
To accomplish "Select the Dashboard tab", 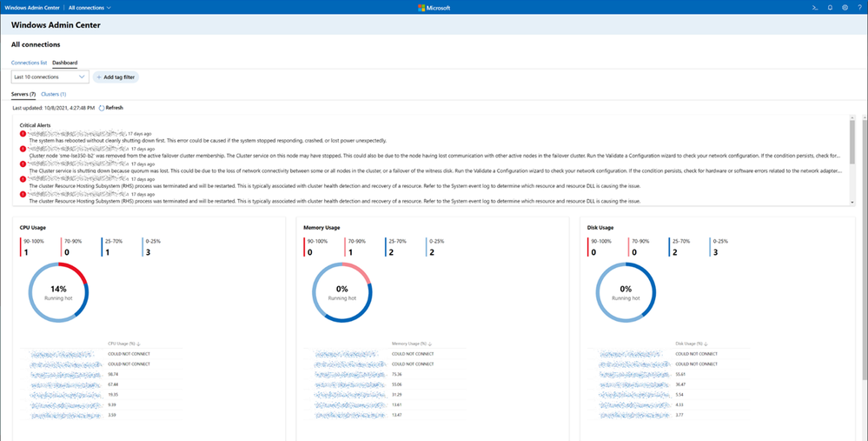I will [x=65, y=63].
